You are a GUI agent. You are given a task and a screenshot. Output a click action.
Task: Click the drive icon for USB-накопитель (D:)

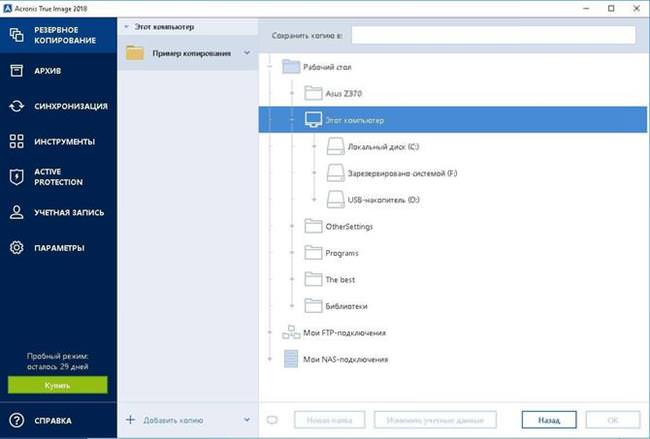pos(335,199)
